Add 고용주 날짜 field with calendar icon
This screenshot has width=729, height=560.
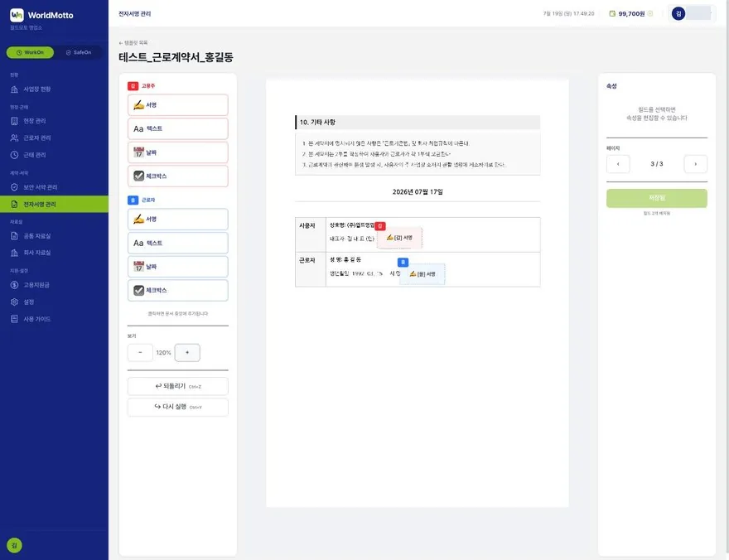click(177, 152)
